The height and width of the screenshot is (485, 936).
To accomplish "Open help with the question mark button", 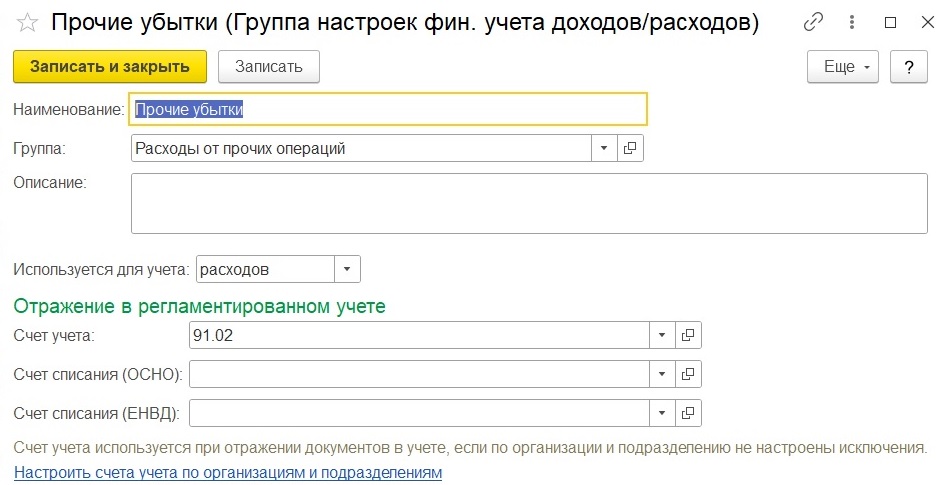I will 909,67.
